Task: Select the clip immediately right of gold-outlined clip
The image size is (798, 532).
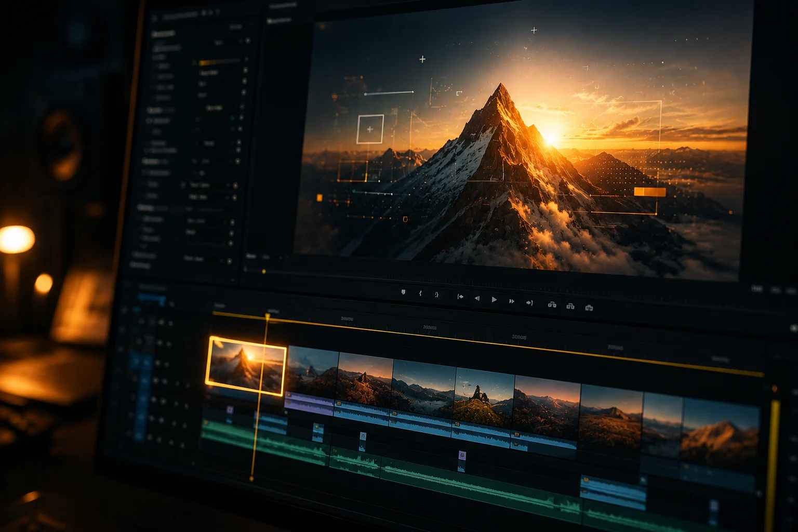Action: click(313, 371)
